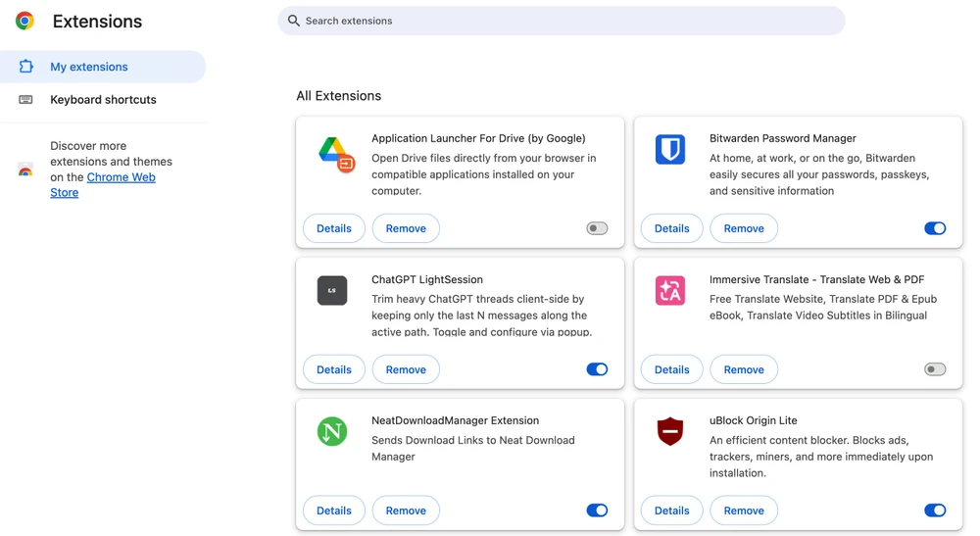The width and height of the screenshot is (980, 536).
Task: Open the My extensions page
Action: click(89, 67)
